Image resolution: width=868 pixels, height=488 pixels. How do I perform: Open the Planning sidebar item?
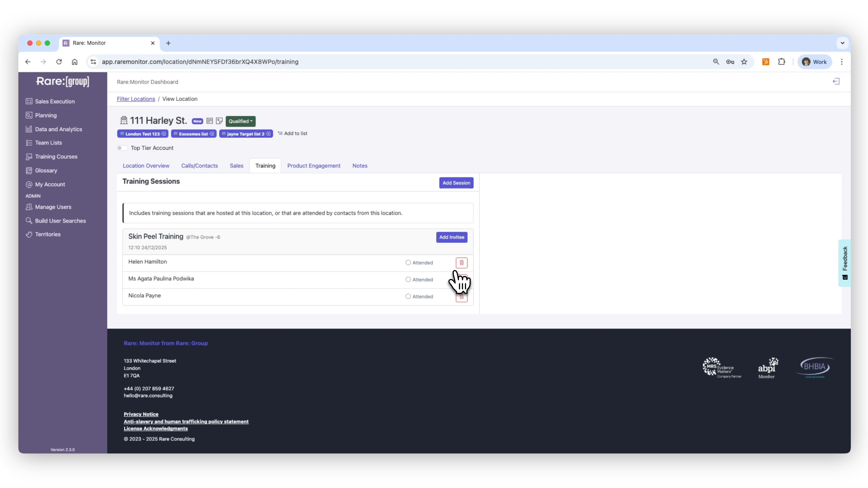click(41, 115)
